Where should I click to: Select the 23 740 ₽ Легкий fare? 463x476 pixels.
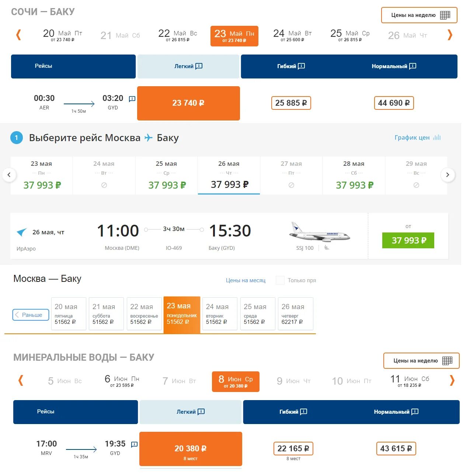click(x=188, y=103)
